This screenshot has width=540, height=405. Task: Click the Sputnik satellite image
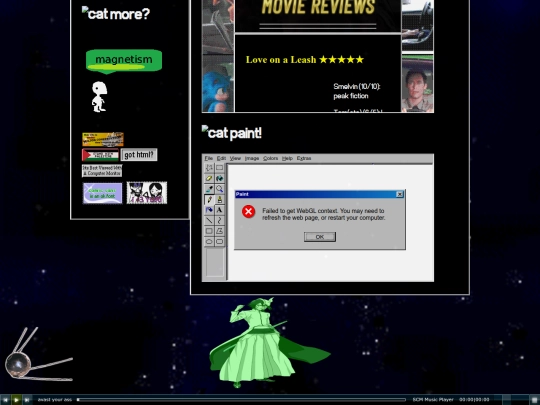(x=38, y=355)
